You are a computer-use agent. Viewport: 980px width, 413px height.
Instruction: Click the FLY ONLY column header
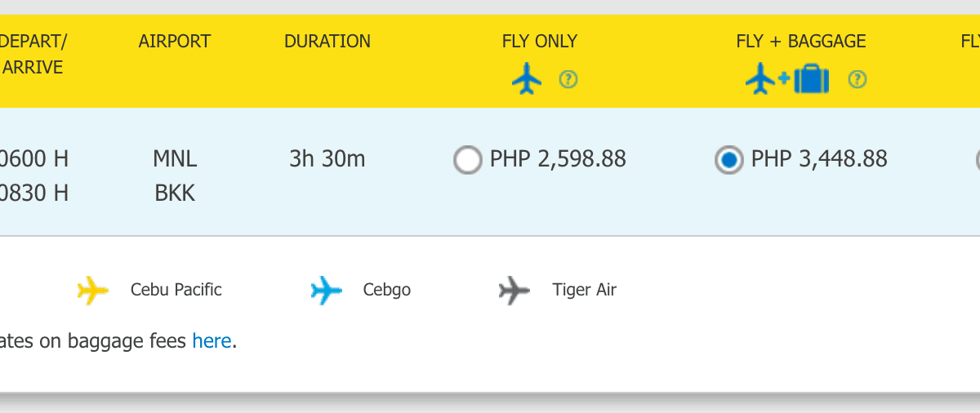click(x=539, y=41)
